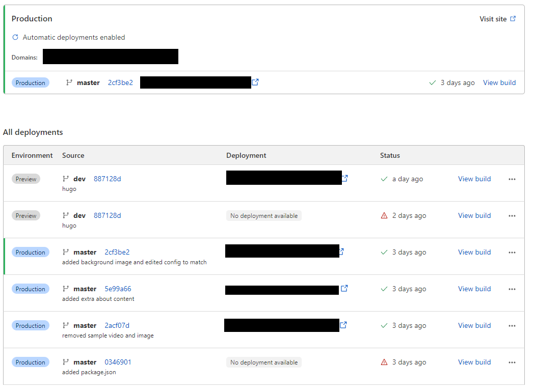Open commit 2cf3be2 link in Production card
Viewport: 534px width, 392px height.
120,82
